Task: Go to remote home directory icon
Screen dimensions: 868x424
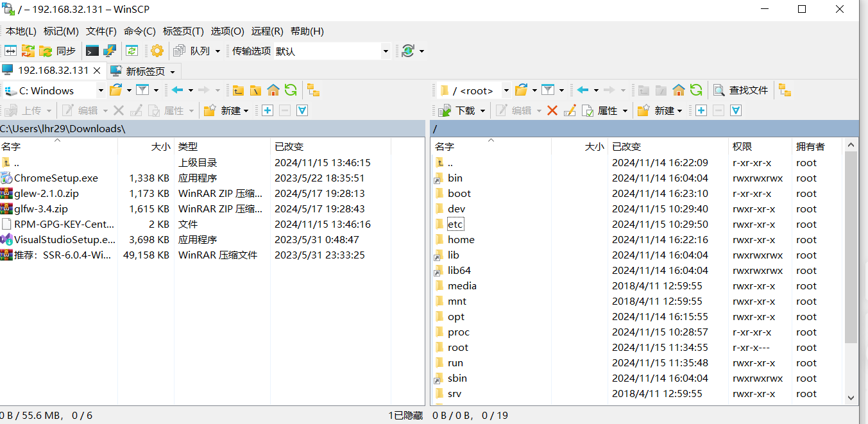Action: point(679,90)
